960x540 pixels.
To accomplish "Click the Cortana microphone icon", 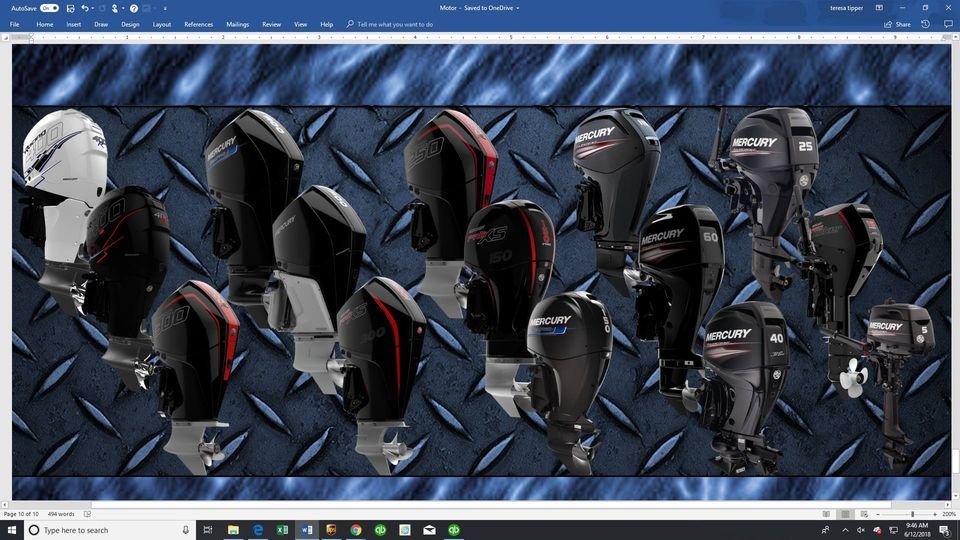I will pyautogui.click(x=186, y=530).
